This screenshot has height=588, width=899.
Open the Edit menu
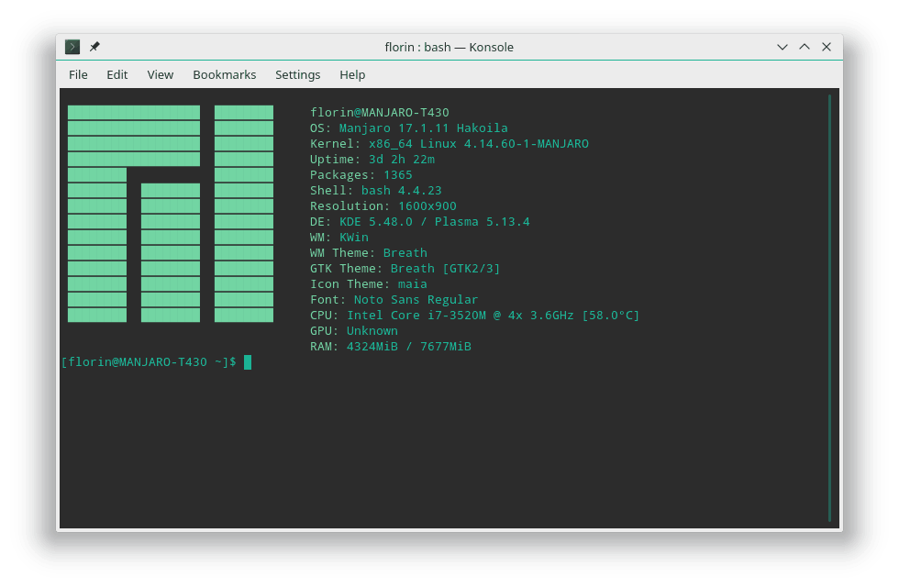[117, 74]
